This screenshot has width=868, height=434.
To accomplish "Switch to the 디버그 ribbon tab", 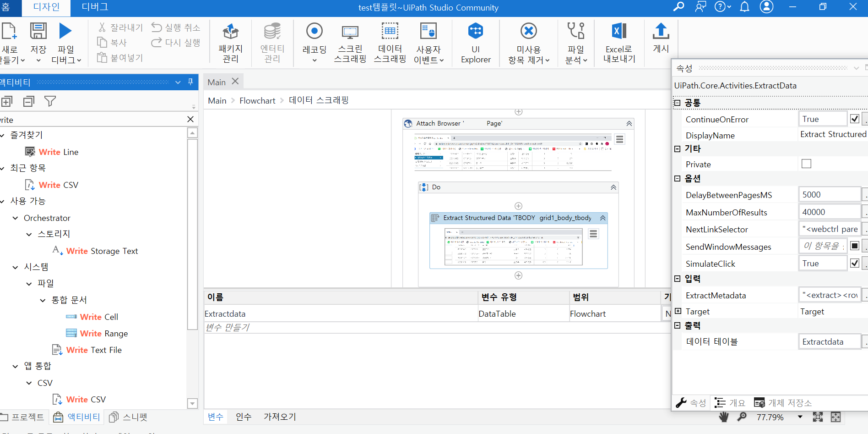I will pyautogui.click(x=95, y=7).
